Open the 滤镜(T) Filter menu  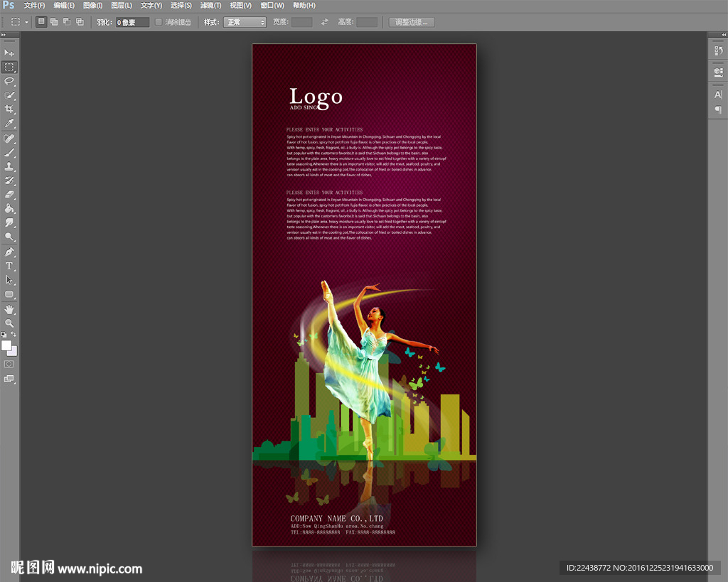(x=210, y=6)
